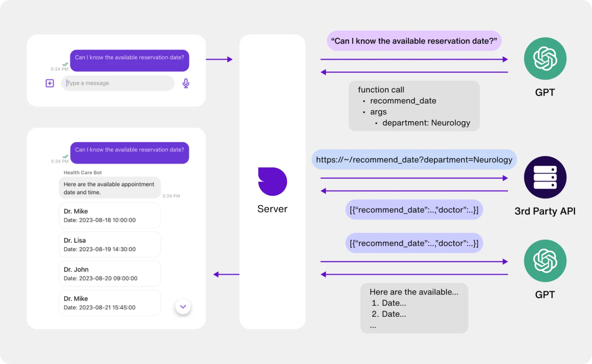Click the scroll-down chevron button in chat
The width and height of the screenshot is (592, 364).
pos(183,307)
